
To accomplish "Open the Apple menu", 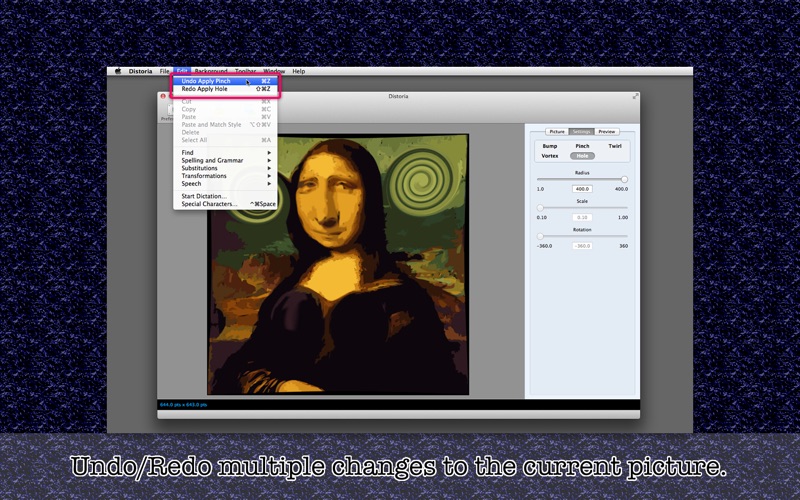I will pos(118,71).
